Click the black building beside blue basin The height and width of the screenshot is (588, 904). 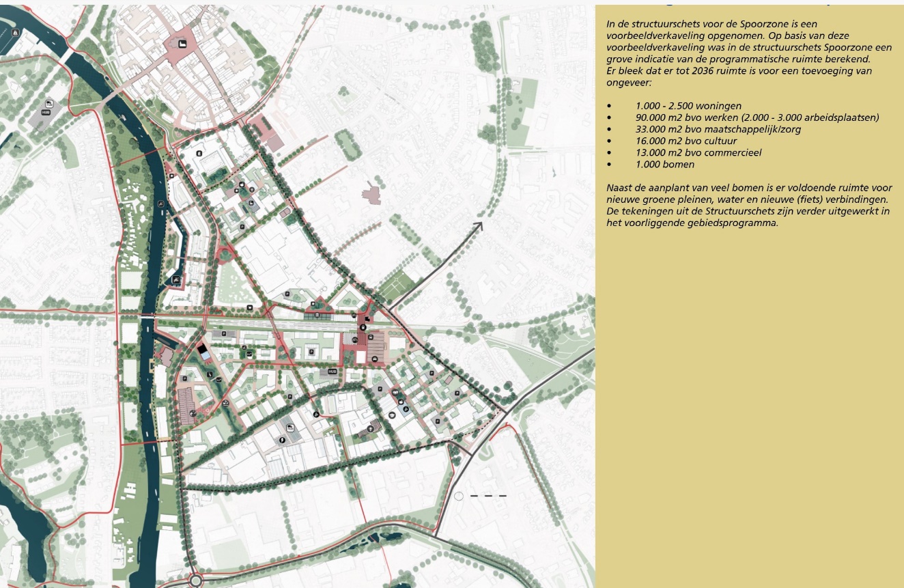(x=202, y=350)
